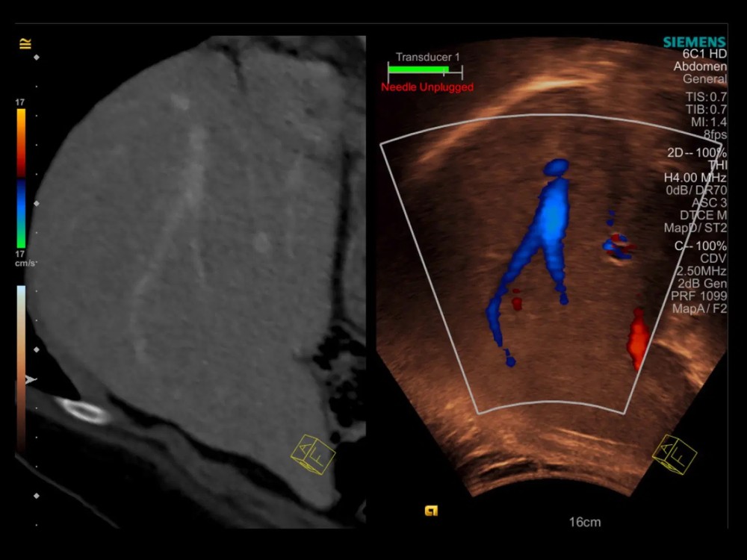Image resolution: width=747 pixels, height=560 pixels.
Task: Select the 6C1 HD transducer label
Action: (x=704, y=55)
